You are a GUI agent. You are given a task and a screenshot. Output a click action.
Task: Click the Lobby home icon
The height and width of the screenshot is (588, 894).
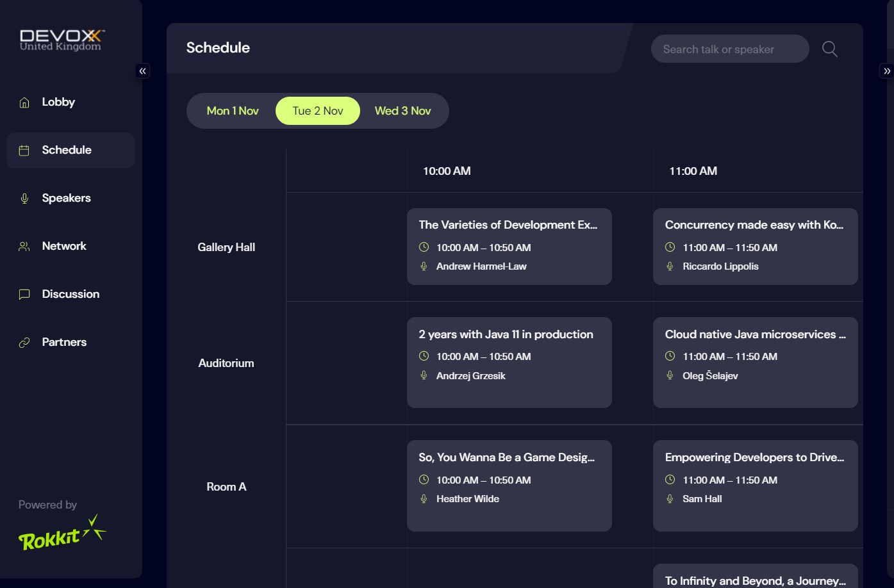[x=24, y=102]
